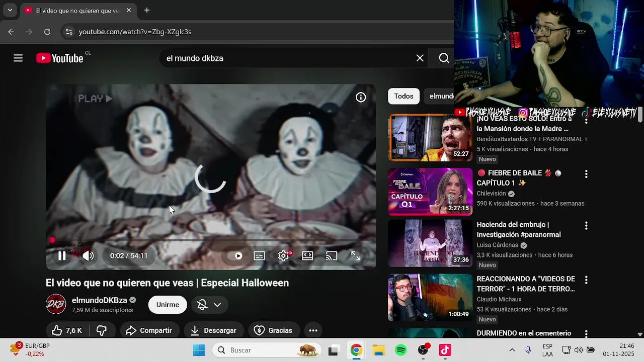Click the Claudio Michaux channel name
The height and width of the screenshot is (362, 644).
click(499, 300)
